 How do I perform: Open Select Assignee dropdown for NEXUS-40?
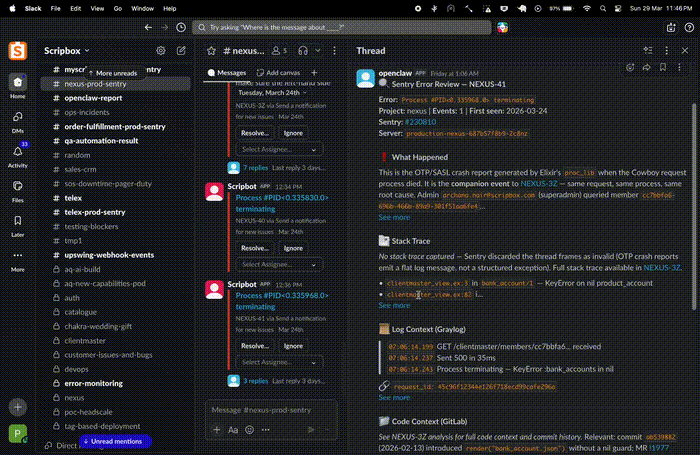click(279, 264)
